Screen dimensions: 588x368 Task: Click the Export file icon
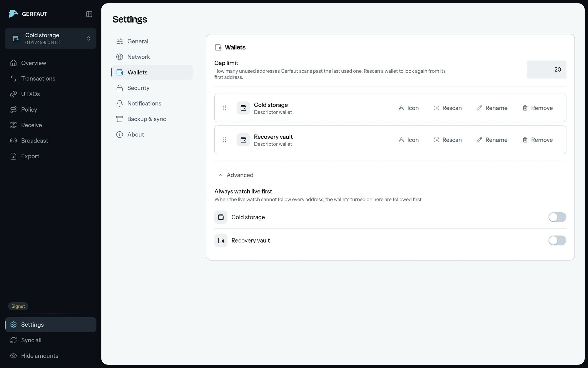pos(14,156)
